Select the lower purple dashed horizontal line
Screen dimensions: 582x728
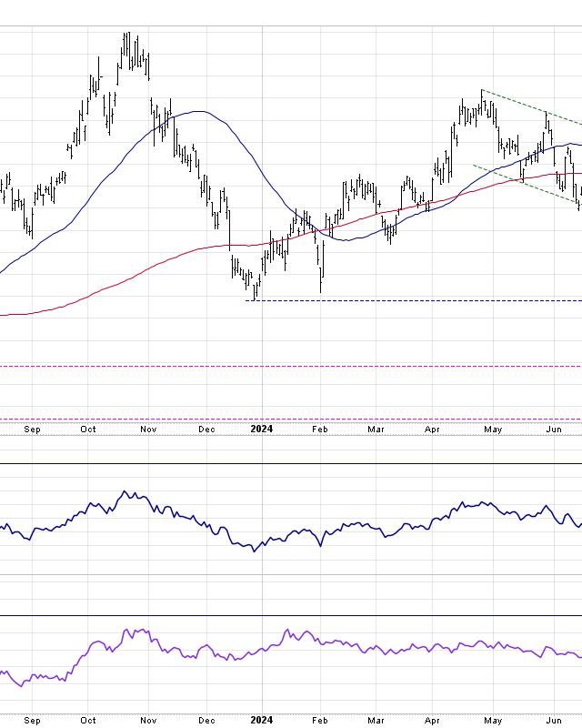[x=273, y=420]
